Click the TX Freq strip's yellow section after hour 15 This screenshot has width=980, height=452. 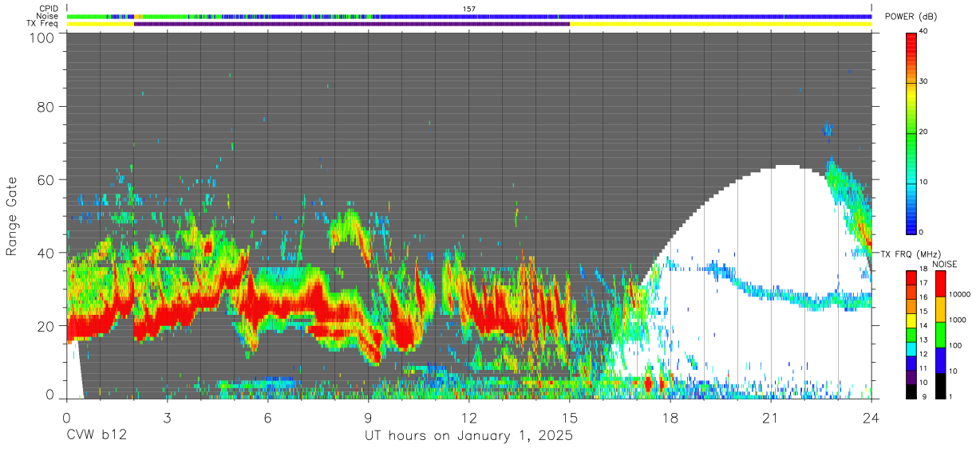[721, 24]
